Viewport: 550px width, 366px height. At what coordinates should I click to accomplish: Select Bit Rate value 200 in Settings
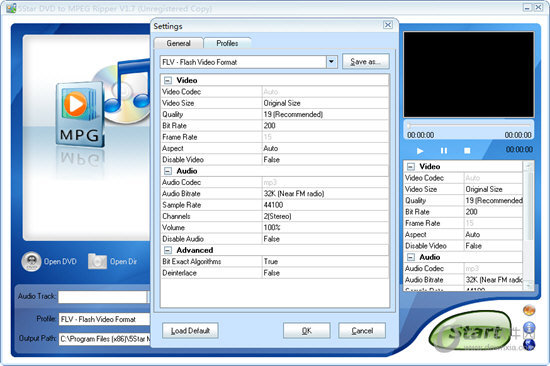(x=326, y=126)
